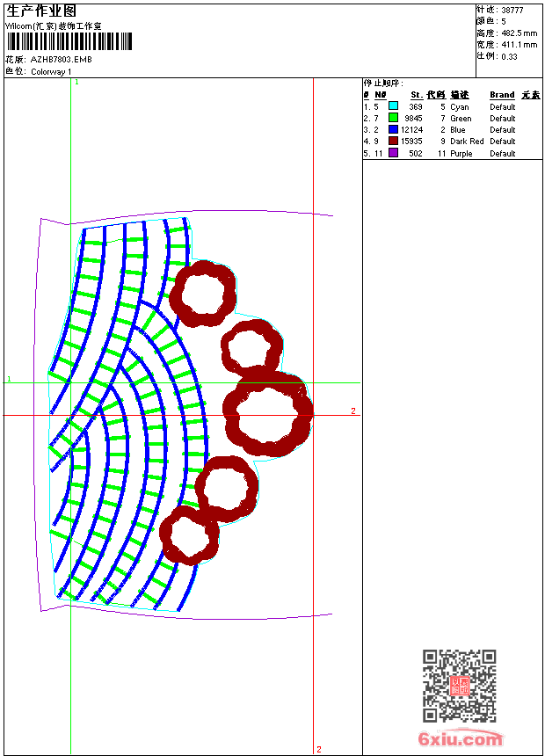
Task: Select the Dark Red color name
Action: point(467,142)
